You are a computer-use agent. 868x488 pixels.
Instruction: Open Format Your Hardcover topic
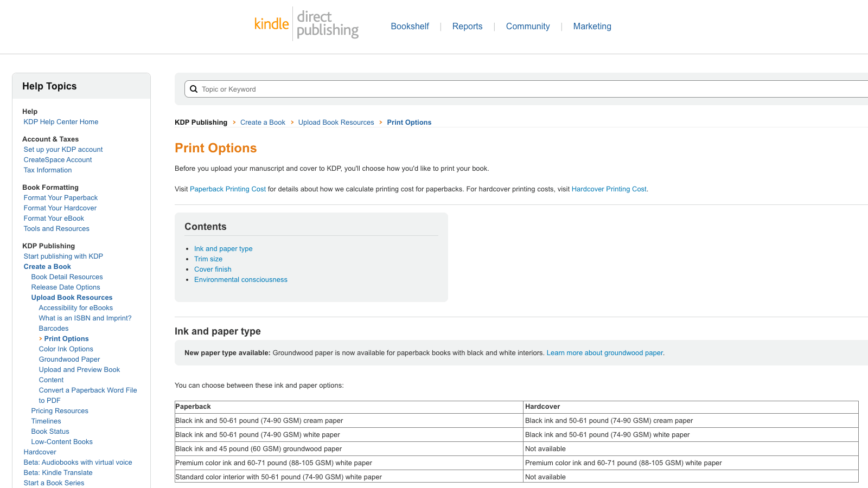[x=60, y=208]
